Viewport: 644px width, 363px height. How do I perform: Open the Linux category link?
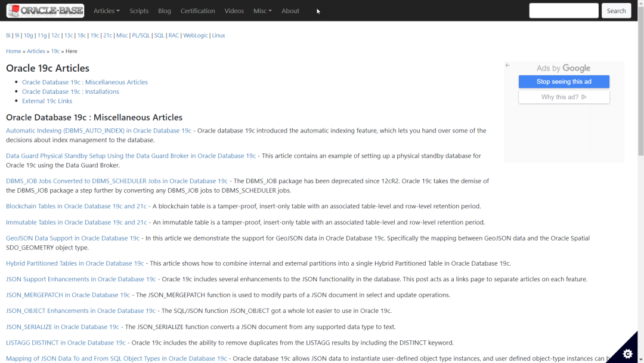click(218, 35)
